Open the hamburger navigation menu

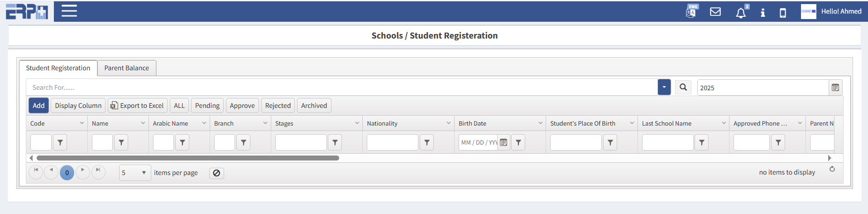coord(69,11)
